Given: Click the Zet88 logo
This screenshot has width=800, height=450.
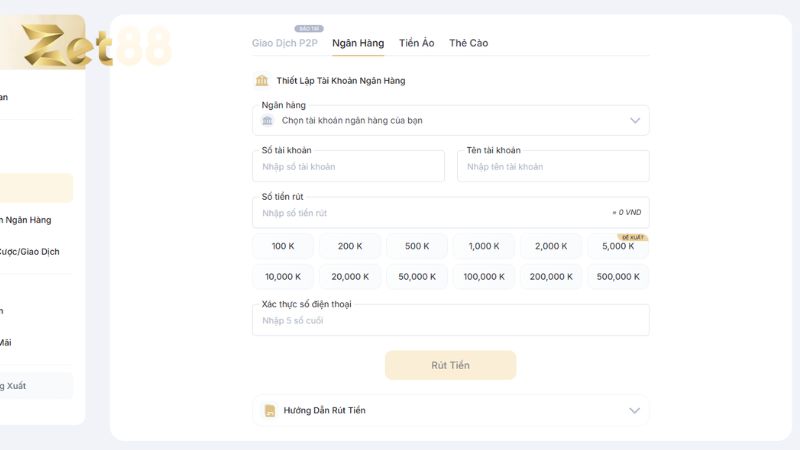Looking at the screenshot, I should click(96, 46).
